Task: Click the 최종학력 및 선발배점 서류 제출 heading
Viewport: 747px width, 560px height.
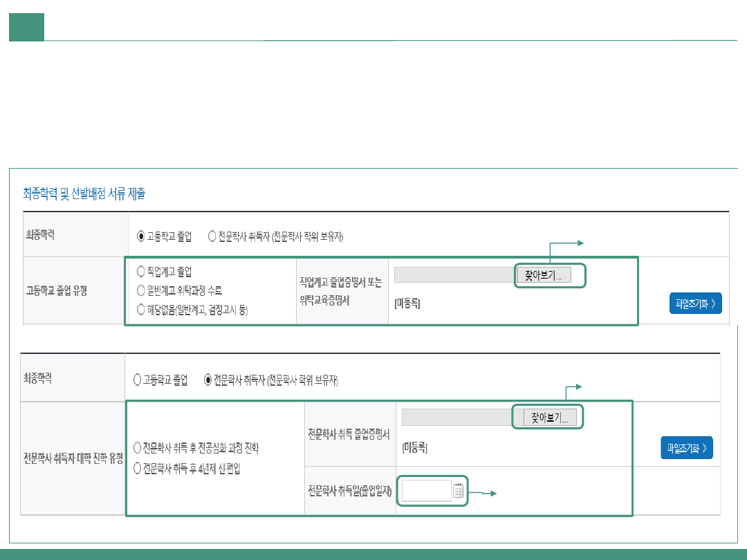Action: (84, 194)
